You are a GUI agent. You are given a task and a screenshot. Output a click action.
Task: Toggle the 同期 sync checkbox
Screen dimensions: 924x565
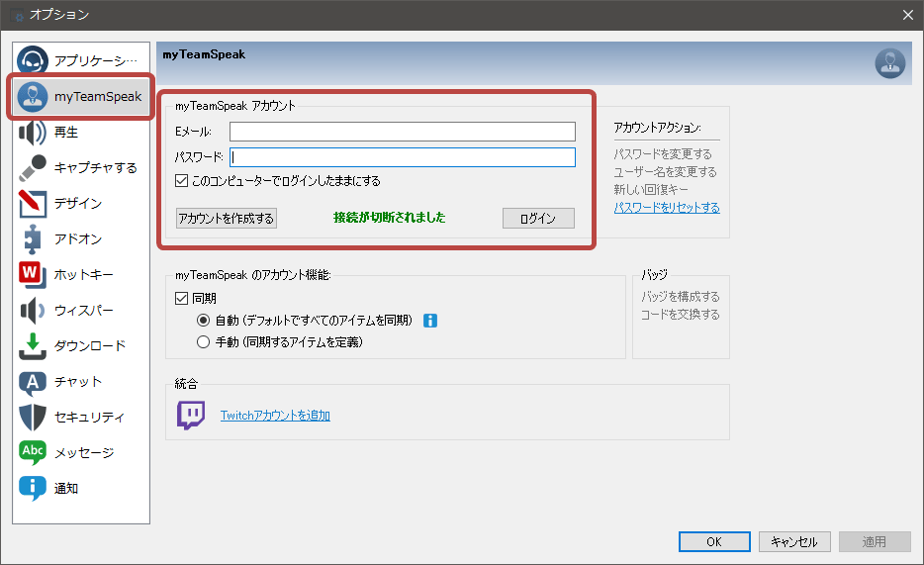tap(181, 298)
